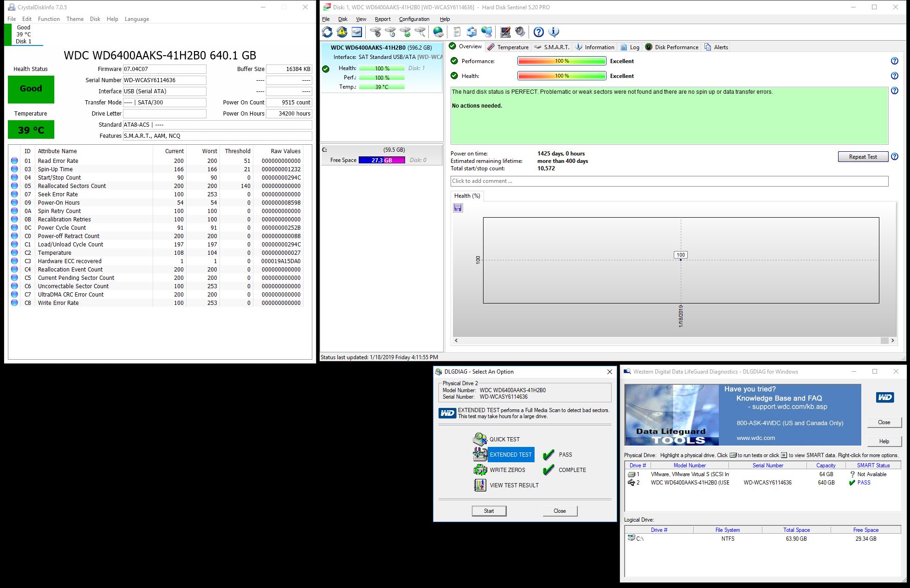Open help next to Performance bar

(x=894, y=61)
